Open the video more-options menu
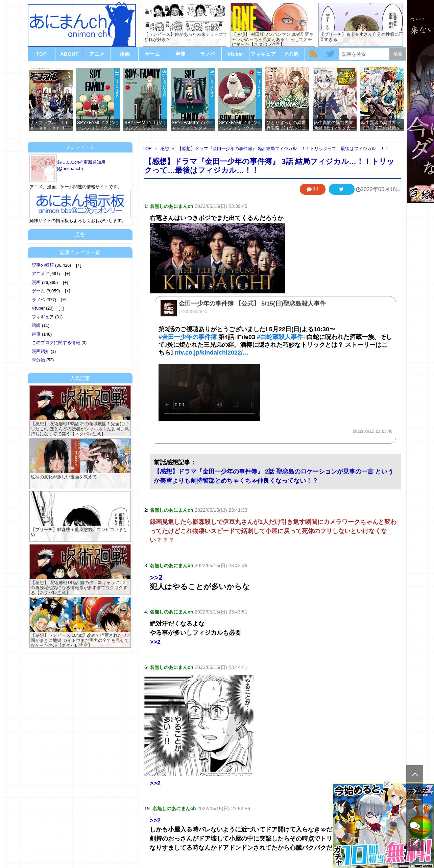Viewport: 434px width, 868px height. pyautogui.click(x=251, y=405)
